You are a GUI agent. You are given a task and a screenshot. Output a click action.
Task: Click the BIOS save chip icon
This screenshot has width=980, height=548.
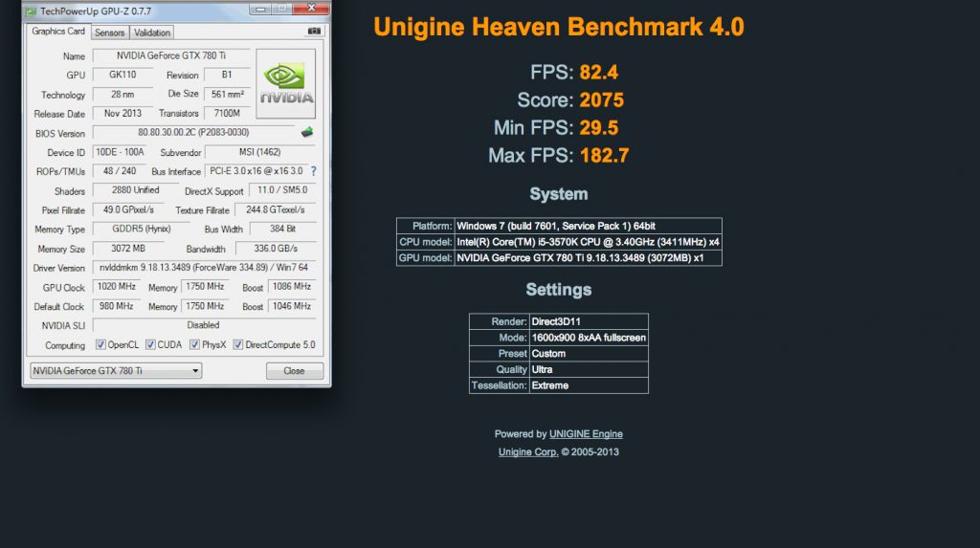[308, 133]
